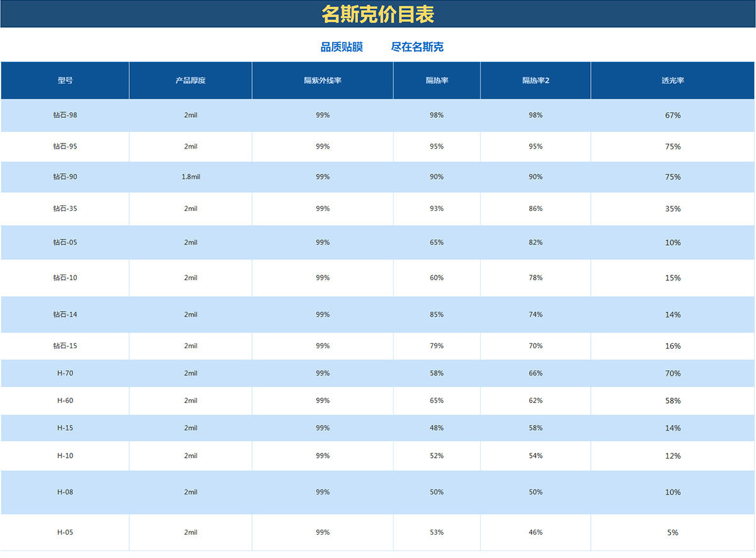
Task: Select the H-08 model cell
Action: point(65,492)
